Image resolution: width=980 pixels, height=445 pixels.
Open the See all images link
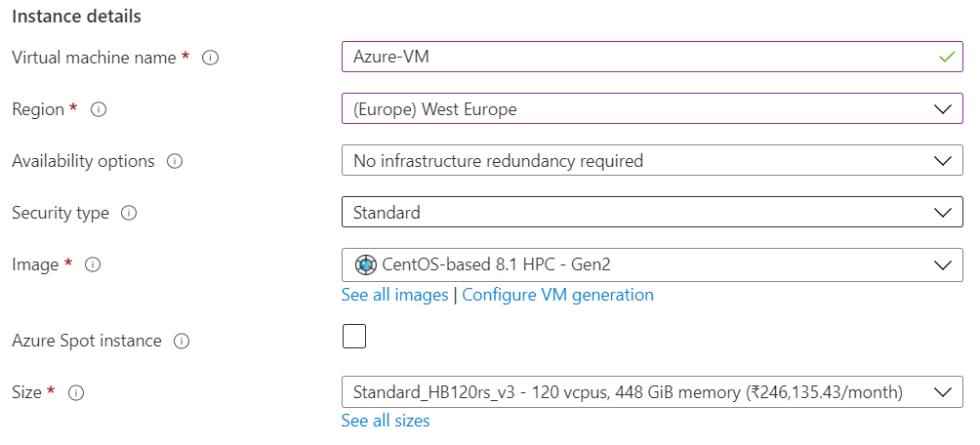click(x=394, y=295)
